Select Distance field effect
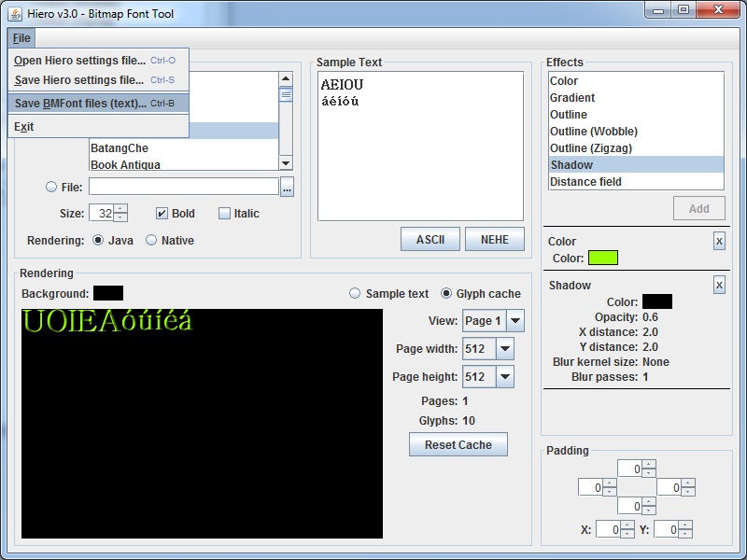This screenshot has width=747, height=560. coord(636,182)
